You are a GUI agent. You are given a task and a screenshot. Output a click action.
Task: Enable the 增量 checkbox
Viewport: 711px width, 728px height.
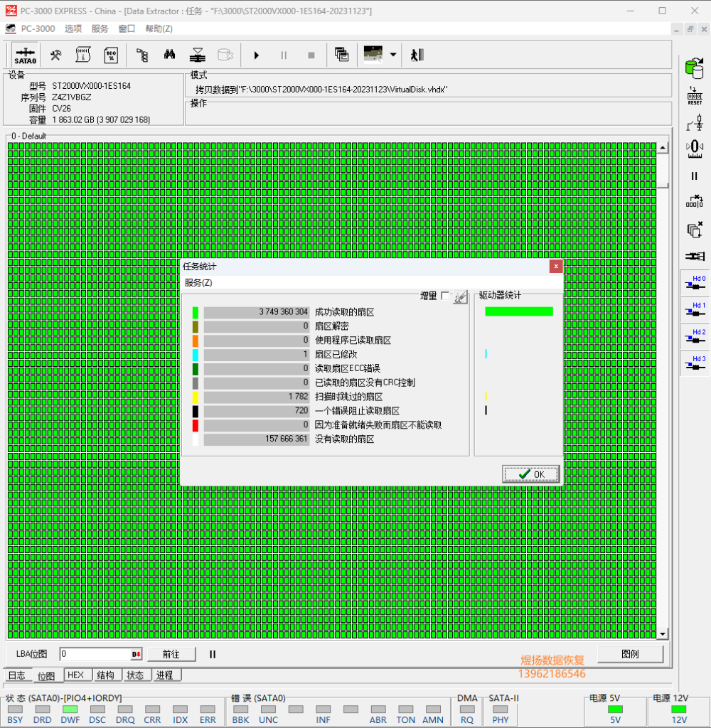pos(445,296)
